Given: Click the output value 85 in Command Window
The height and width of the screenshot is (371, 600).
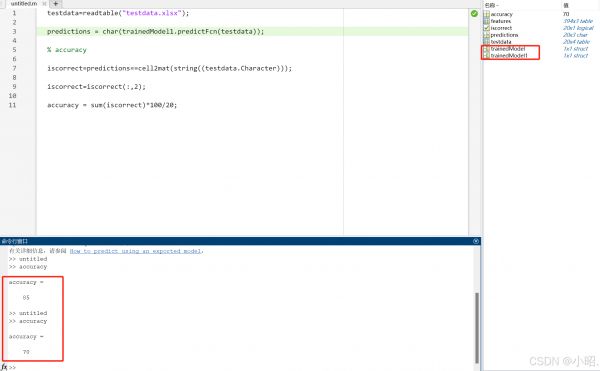Looking at the screenshot, I should coord(26,298).
